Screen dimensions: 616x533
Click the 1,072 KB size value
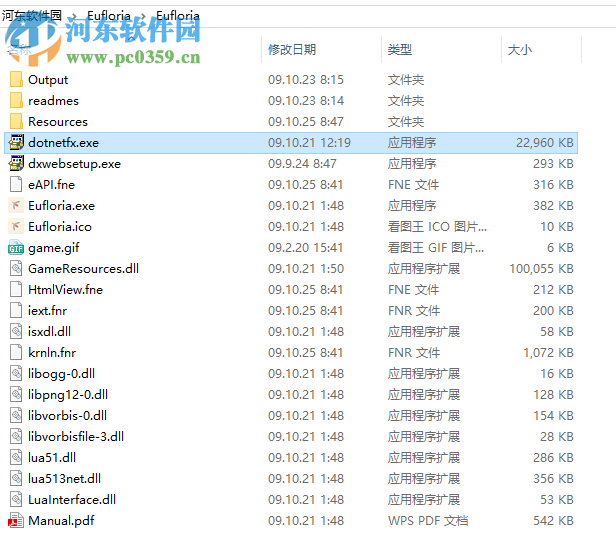[548, 353]
